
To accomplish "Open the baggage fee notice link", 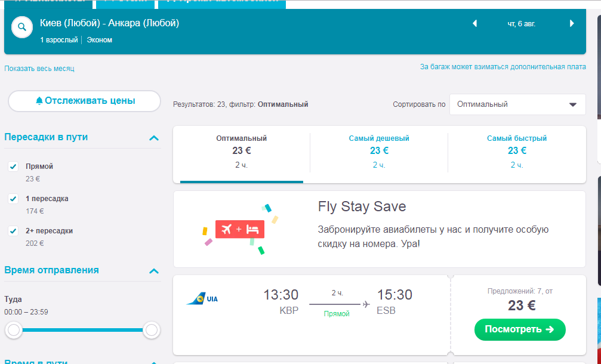I will tap(503, 67).
